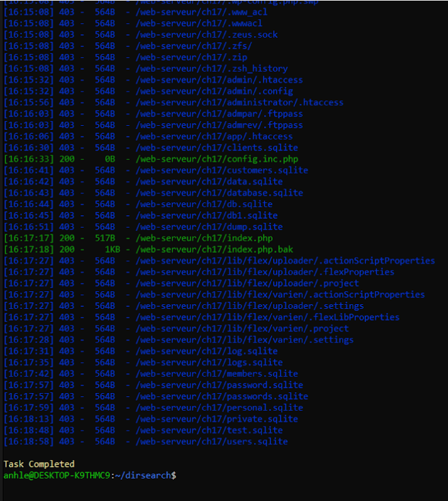Click the admrev/.ftppass path
Viewport: 448px width, 501px height.
pos(219,125)
